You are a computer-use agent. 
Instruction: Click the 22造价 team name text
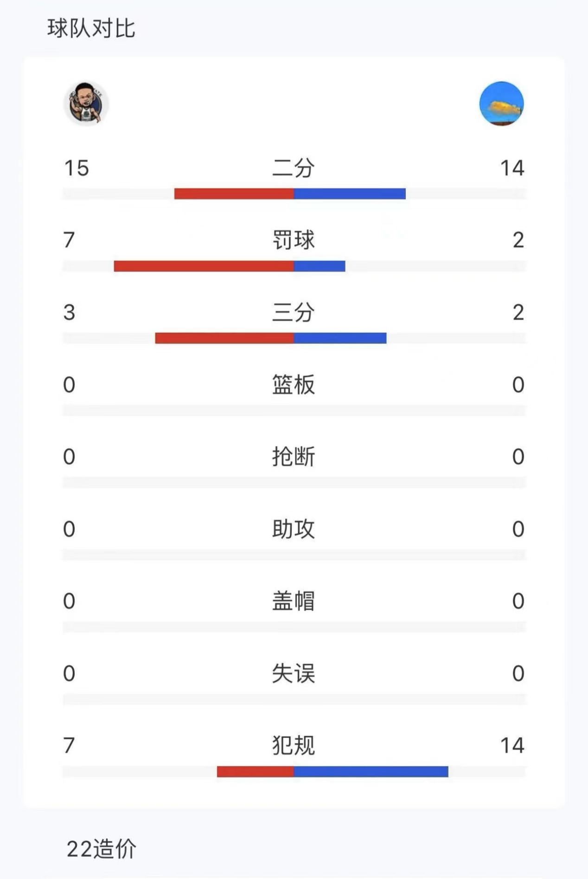102,849
